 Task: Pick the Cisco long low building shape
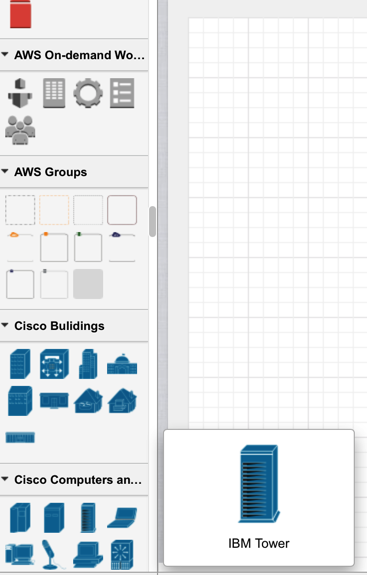coord(20,437)
